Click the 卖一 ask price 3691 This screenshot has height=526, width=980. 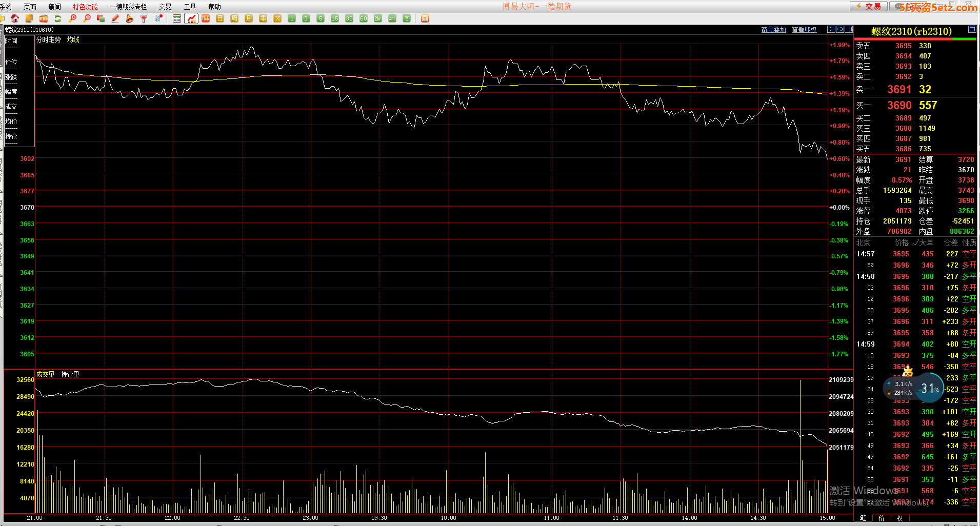click(x=899, y=90)
